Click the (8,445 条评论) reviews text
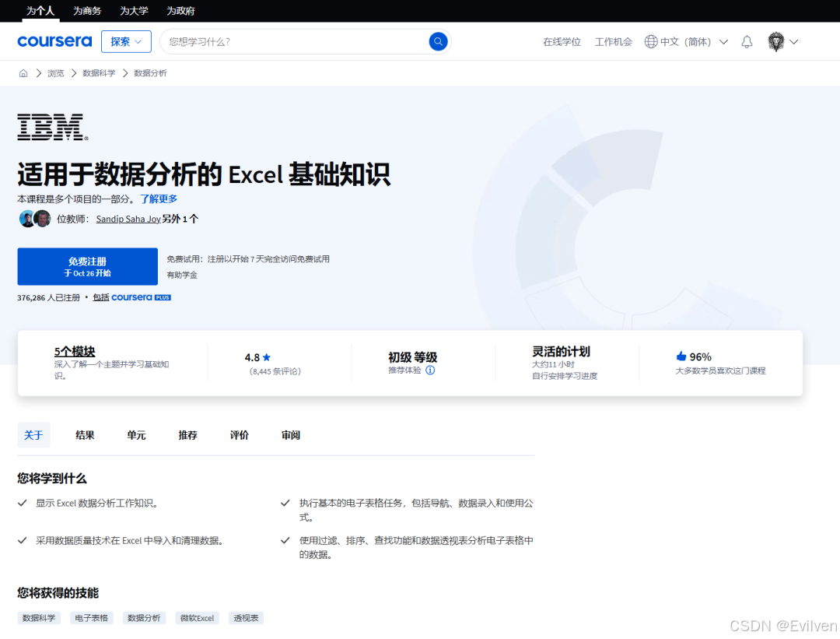Screen dimensions: 840x639 click(275, 371)
